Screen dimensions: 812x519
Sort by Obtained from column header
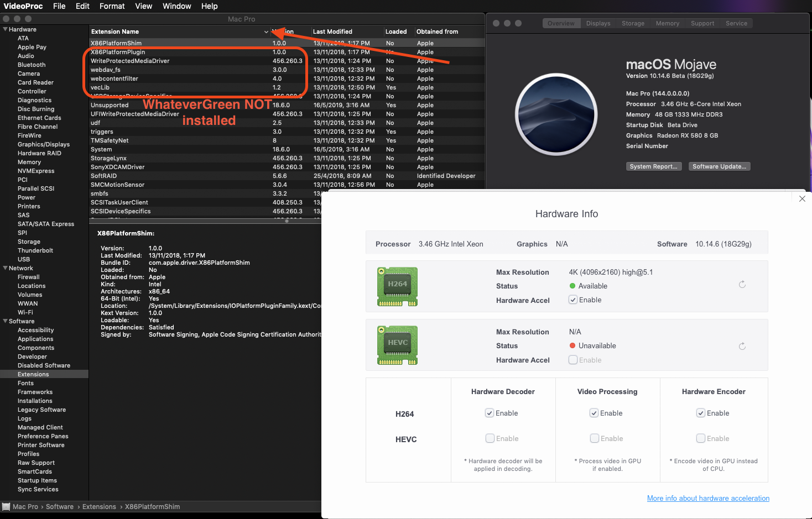[x=449, y=32]
